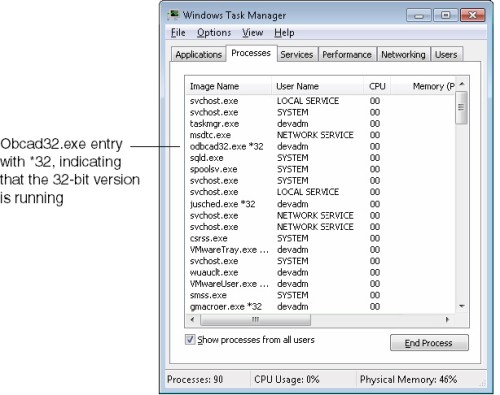Close the Windows Task Manager window
This screenshot has width=500, height=395.
[x=473, y=15]
